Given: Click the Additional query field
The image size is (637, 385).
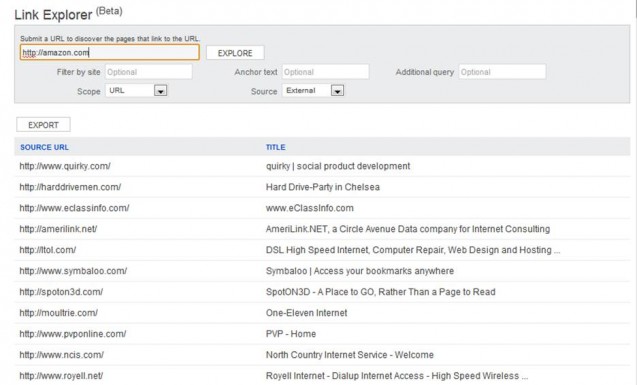Looking at the screenshot, I should (502, 72).
